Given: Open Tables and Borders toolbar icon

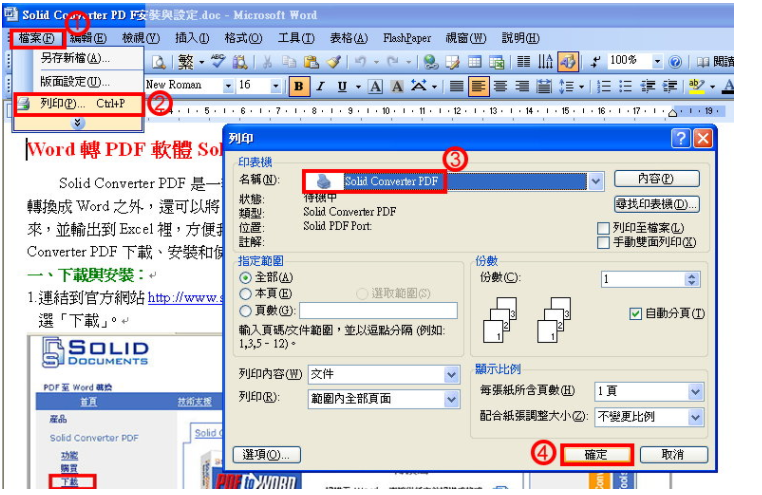Looking at the screenshot, I should [x=453, y=62].
